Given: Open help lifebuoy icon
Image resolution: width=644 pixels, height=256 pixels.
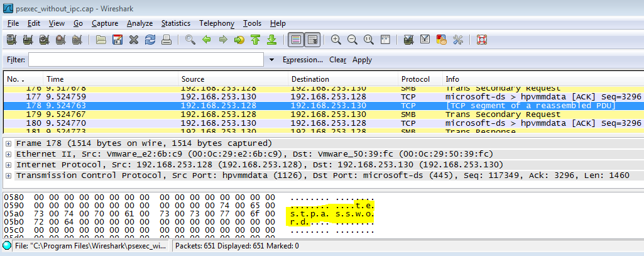Looking at the screenshot, I should 482,40.
